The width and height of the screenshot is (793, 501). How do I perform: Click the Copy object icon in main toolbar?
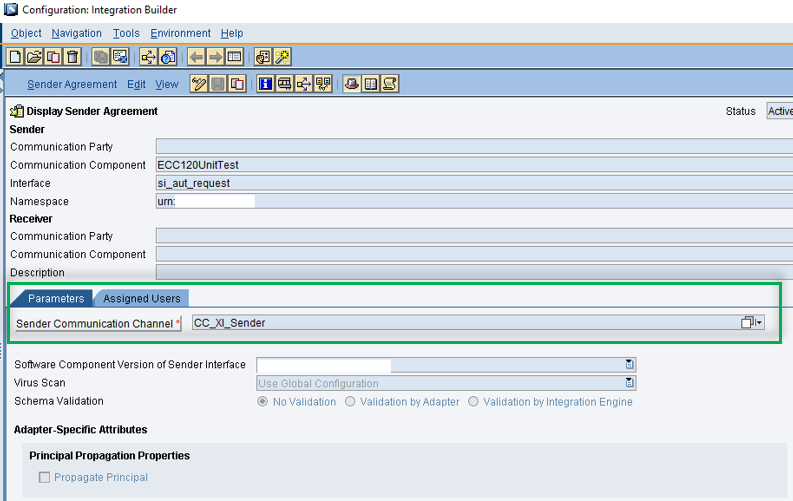point(53,57)
